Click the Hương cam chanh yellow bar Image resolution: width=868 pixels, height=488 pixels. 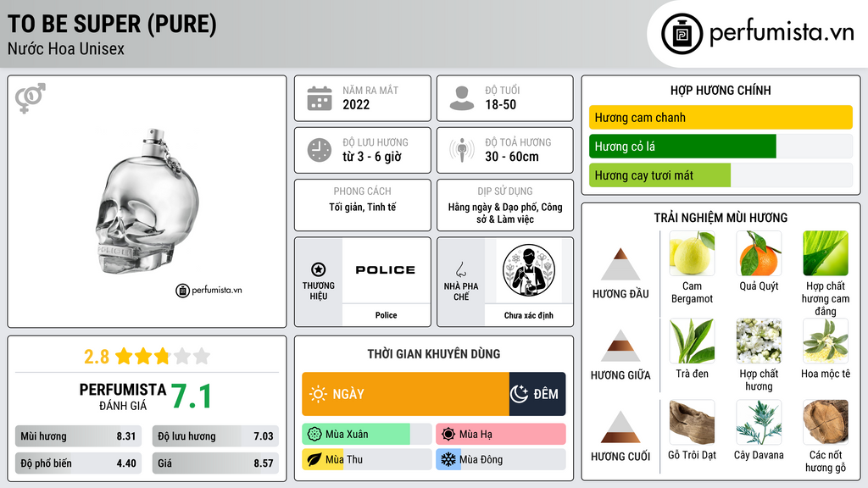click(721, 117)
